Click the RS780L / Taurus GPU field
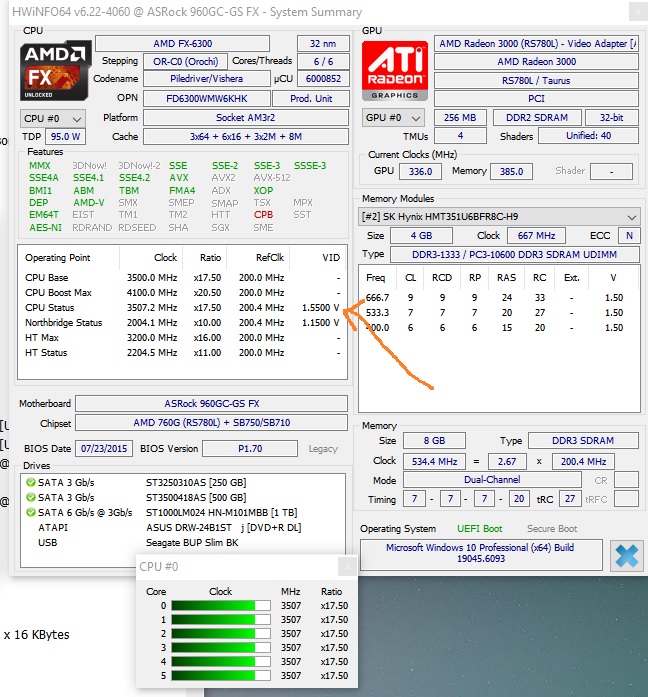Image resolution: width=648 pixels, height=697 pixels. [x=536, y=80]
